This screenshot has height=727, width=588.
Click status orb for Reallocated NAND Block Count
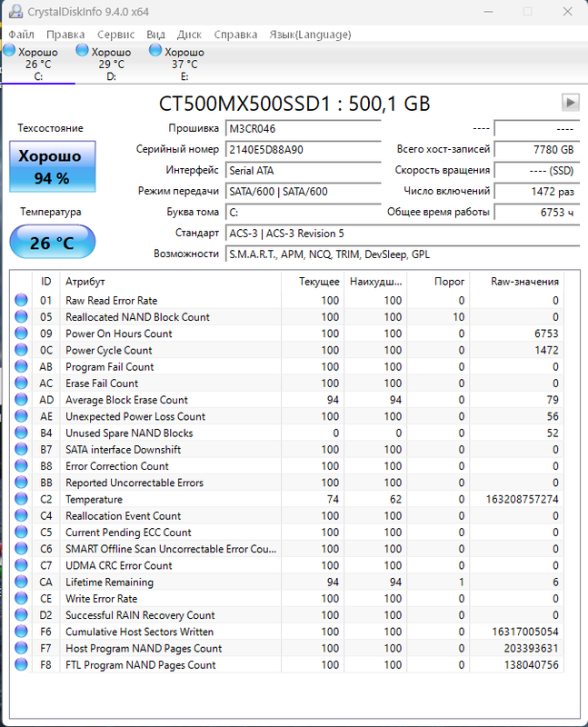click(x=21, y=316)
